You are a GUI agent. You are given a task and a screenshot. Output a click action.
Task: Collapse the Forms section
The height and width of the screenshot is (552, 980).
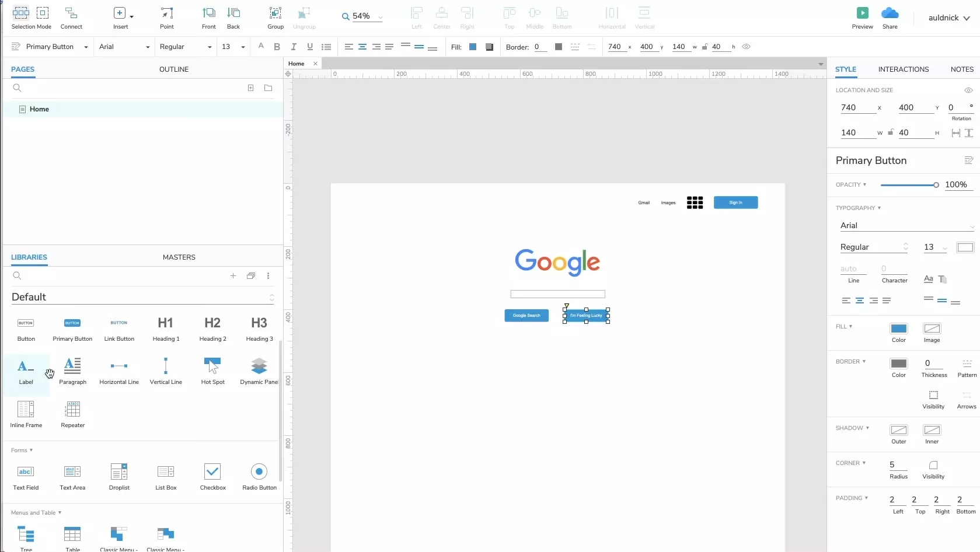pos(22,450)
